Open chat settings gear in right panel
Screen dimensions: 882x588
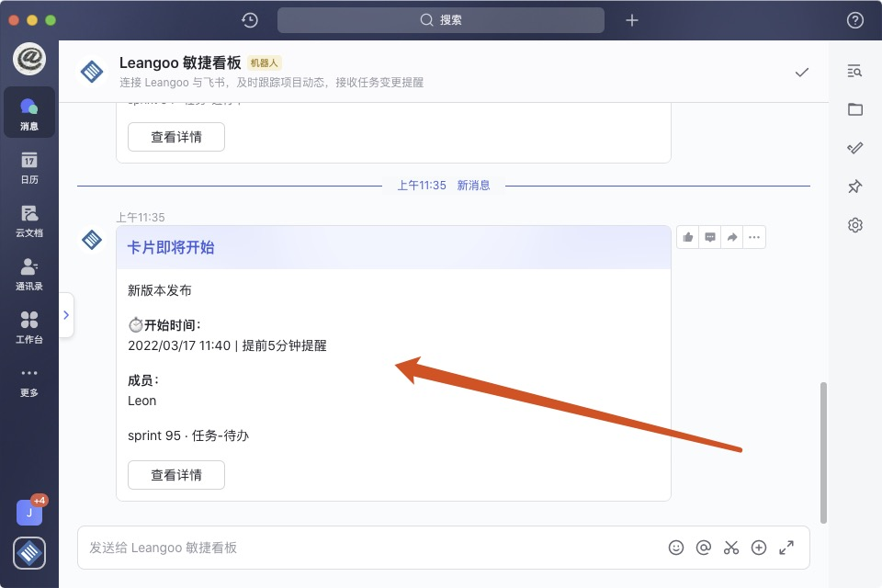pos(855,225)
